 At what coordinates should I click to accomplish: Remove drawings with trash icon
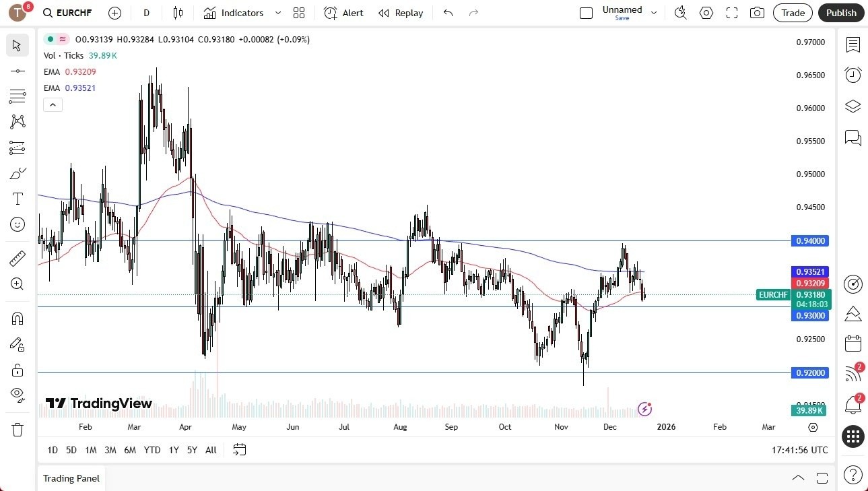pos(18,429)
